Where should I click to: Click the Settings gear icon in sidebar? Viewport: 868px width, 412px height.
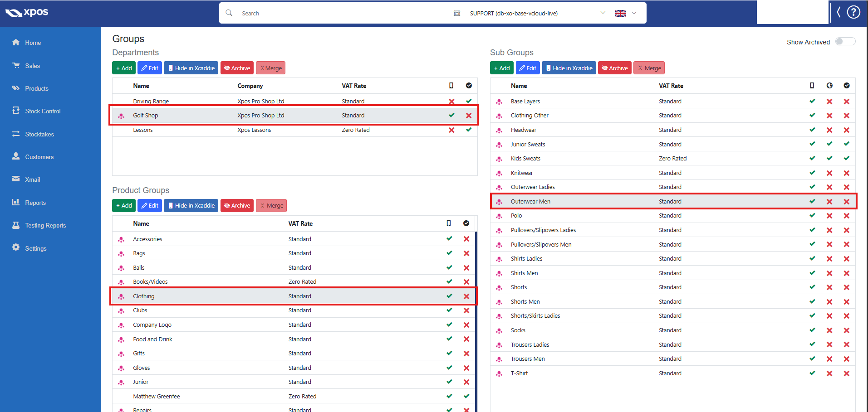pyautogui.click(x=16, y=247)
